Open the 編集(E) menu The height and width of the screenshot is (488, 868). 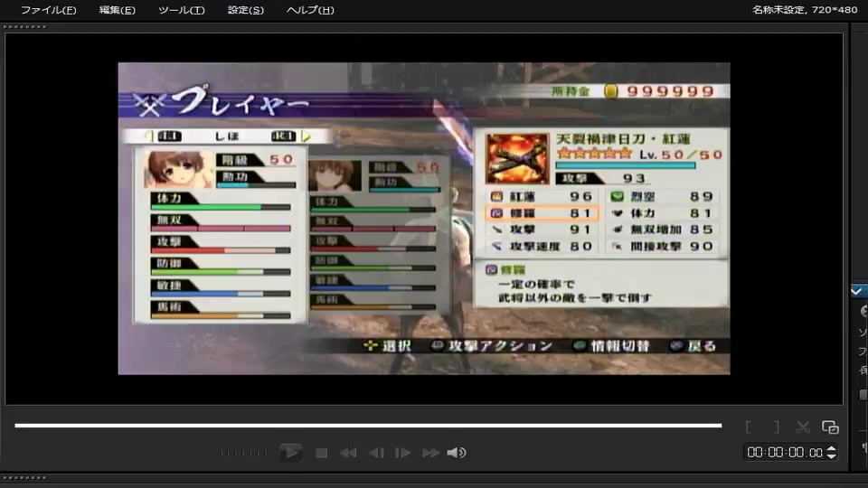[x=117, y=10]
